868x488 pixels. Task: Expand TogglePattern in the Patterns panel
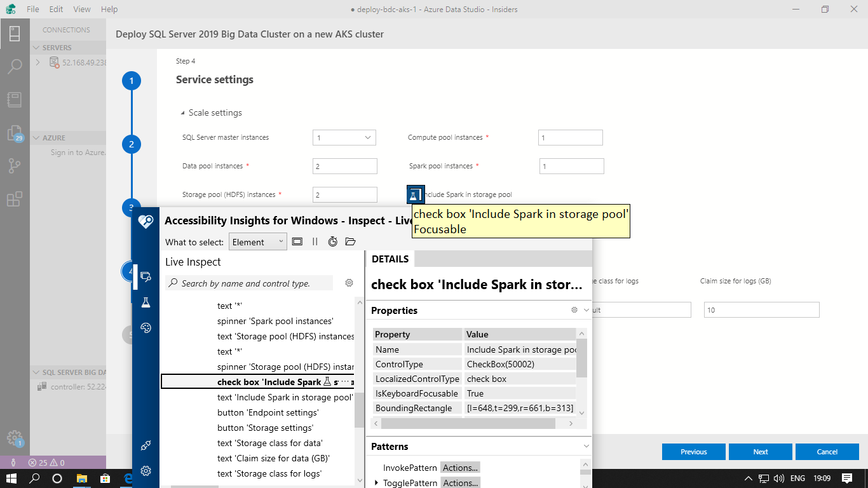click(x=376, y=482)
